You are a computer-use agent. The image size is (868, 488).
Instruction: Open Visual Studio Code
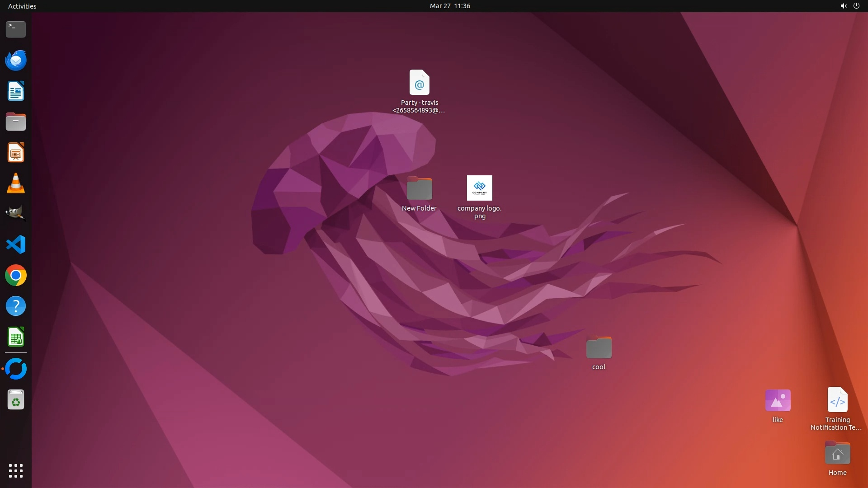tap(16, 245)
